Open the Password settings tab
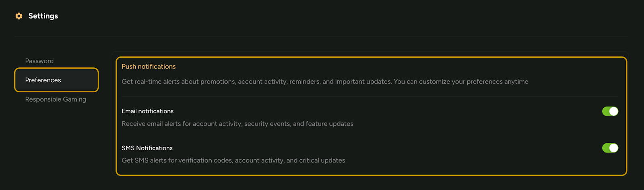The image size is (644, 190). [39, 61]
